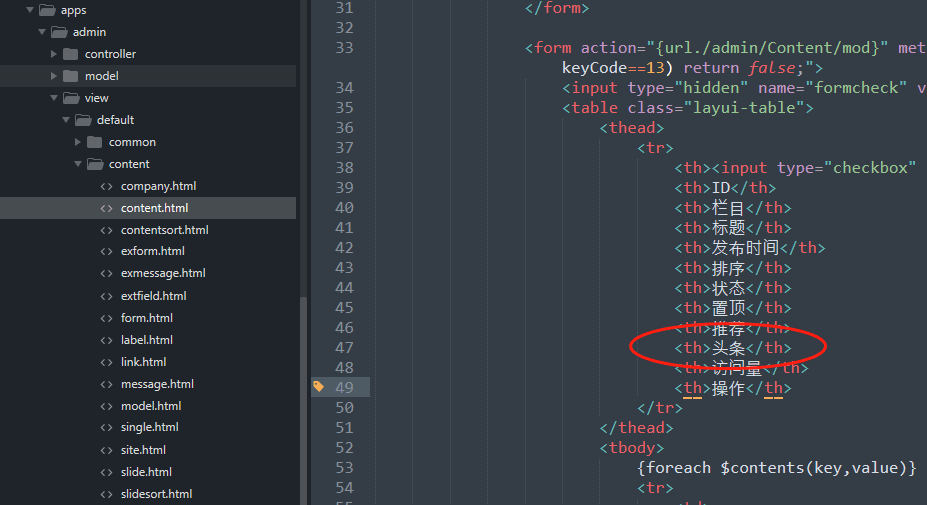
Task: Click the bookmark icon on line 49
Action: click(318, 387)
